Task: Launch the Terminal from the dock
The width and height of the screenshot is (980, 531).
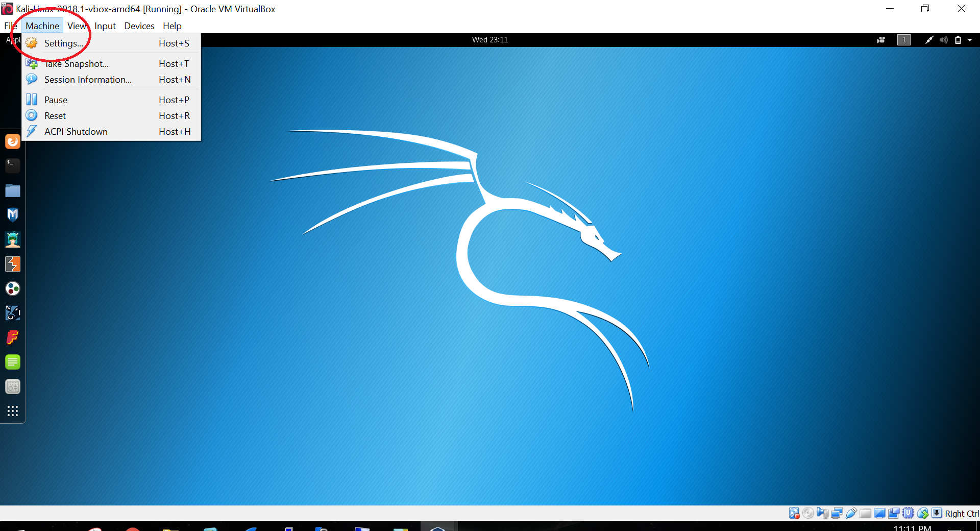Action: click(13, 165)
